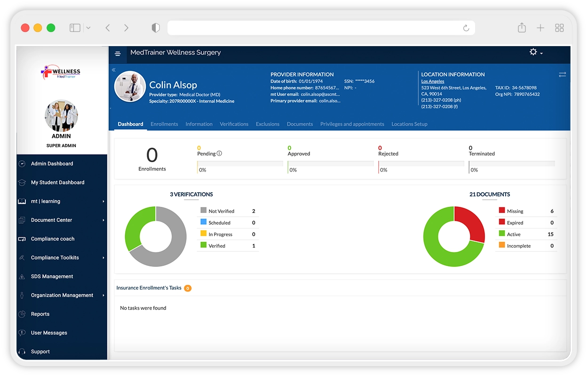
Task: Click the Compliance coach icon
Action: click(x=22, y=239)
